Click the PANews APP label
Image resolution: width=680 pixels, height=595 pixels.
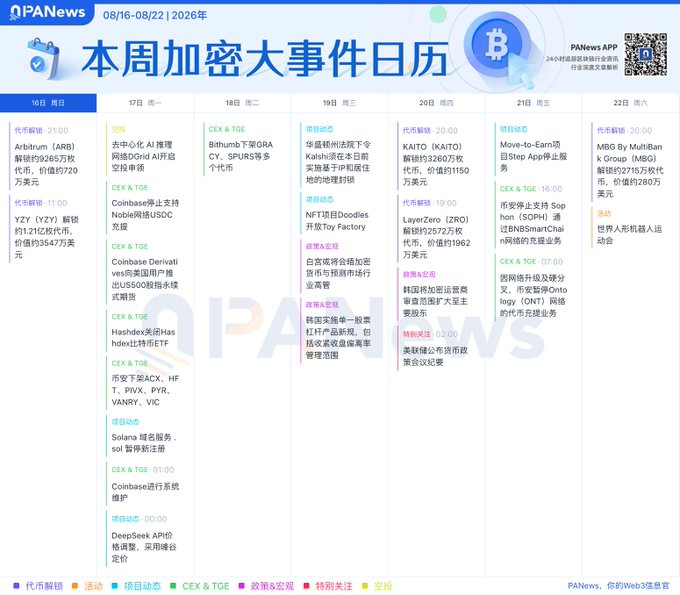594,47
